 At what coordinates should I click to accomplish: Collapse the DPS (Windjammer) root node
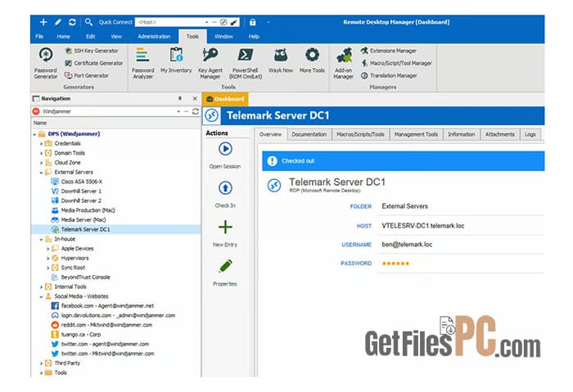click(x=34, y=134)
